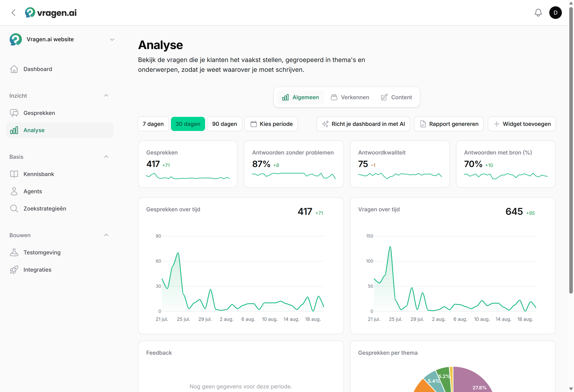The width and height of the screenshot is (574, 392).
Task: Open the user avatar D menu
Action: click(556, 13)
